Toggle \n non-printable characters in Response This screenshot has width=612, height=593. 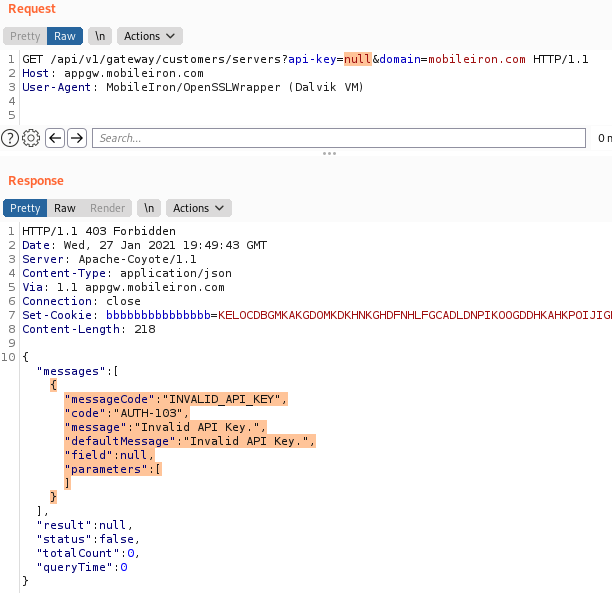(149, 208)
